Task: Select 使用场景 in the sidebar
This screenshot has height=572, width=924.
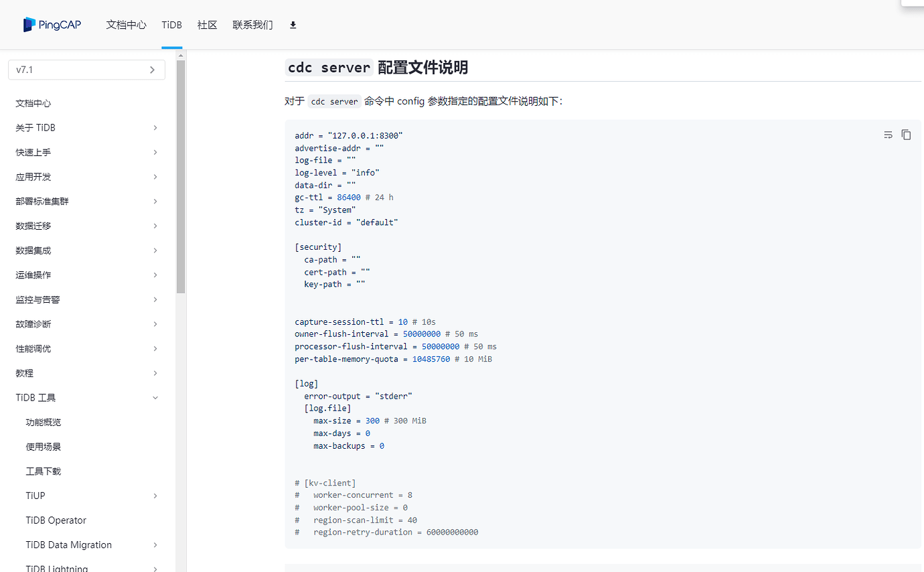Action: pyautogui.click(x=44, y=447)
